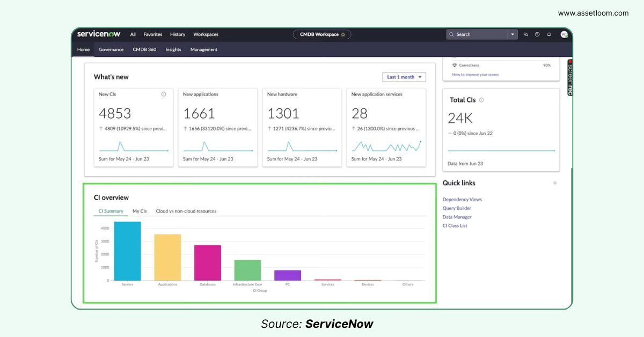Image resolution: width=644 pixels, height=337 pixels.
Task: Click the Devices axis label
Action: tap(368, 284)
